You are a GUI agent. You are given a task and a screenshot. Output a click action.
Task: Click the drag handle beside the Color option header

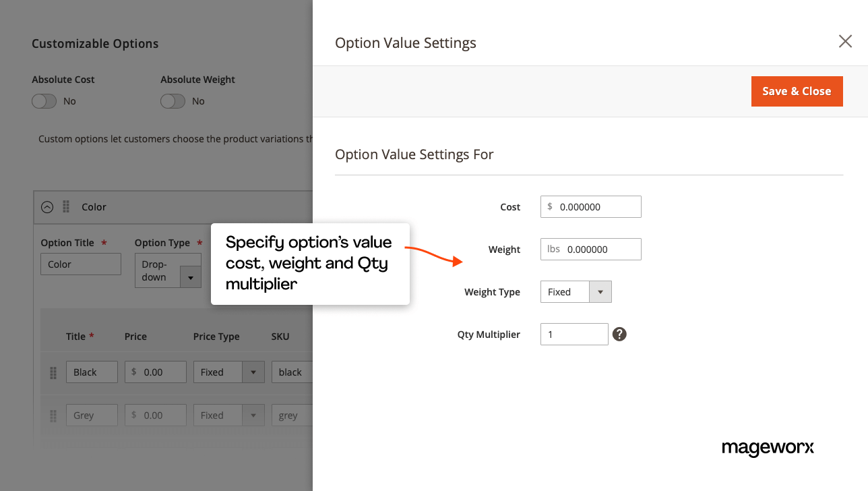pos(65,207)
